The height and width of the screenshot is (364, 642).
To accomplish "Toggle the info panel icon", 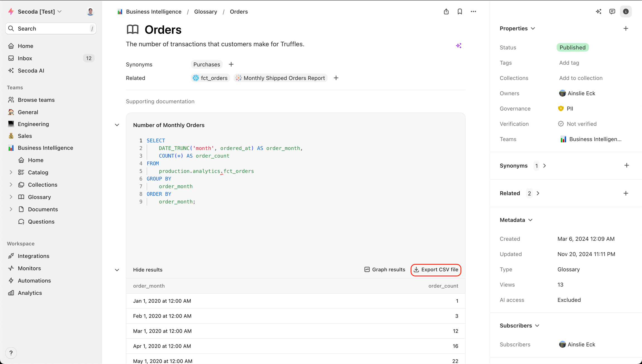I will click(626, 11).
